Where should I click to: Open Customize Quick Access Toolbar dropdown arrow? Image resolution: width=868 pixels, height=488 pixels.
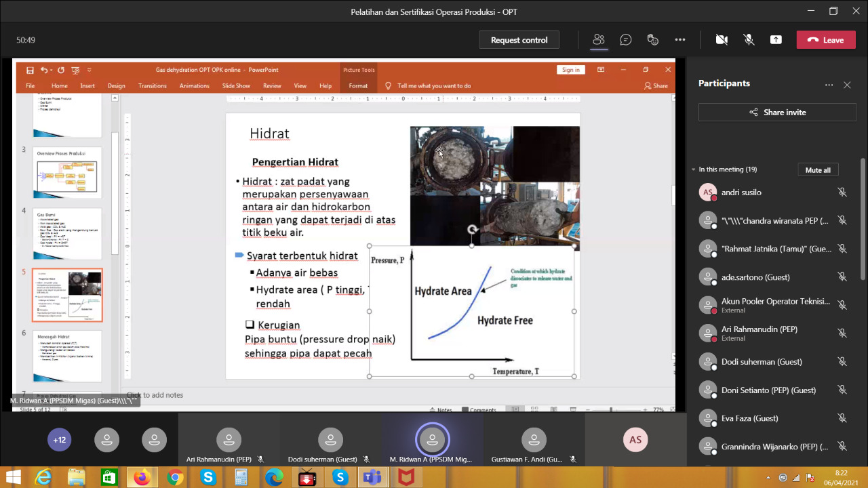click(90, 70)
